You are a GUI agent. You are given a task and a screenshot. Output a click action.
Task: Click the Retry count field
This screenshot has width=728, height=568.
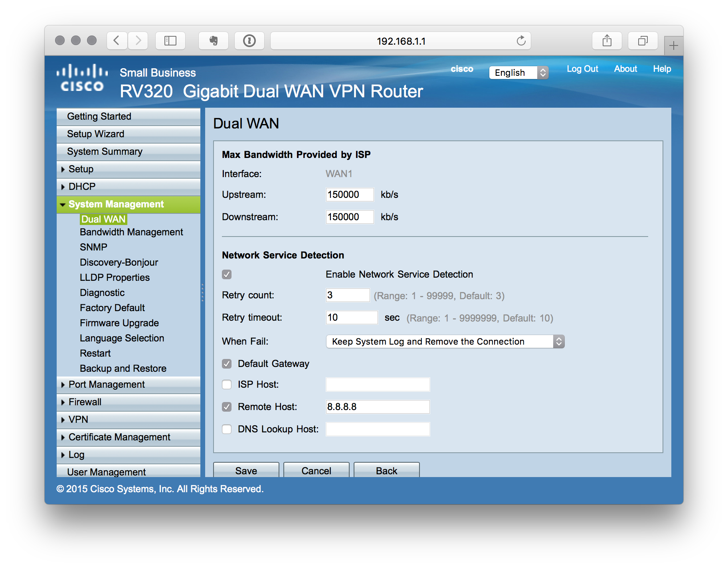(348, 295)
